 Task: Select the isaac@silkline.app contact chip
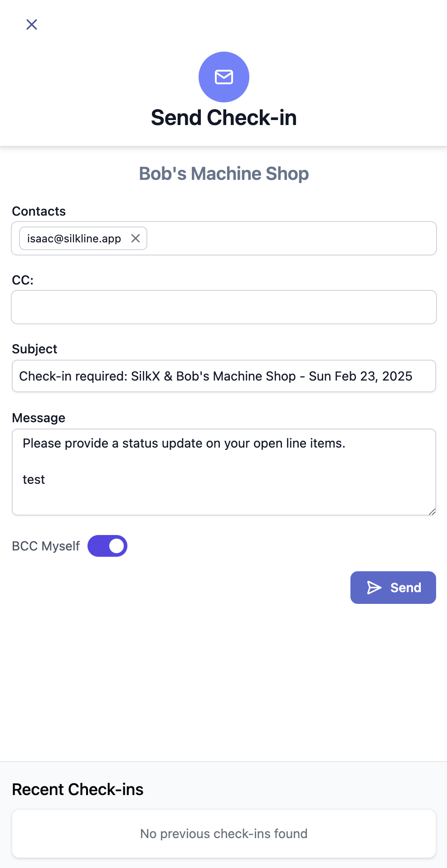(x=74, y=238)
